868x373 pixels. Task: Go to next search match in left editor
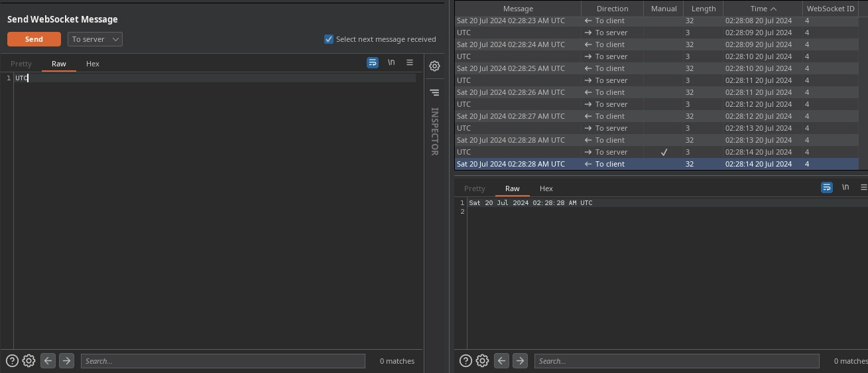pos(66,361)
